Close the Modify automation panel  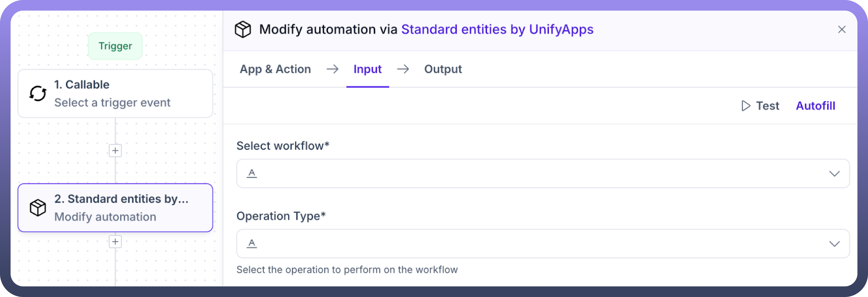click(842, 30)
